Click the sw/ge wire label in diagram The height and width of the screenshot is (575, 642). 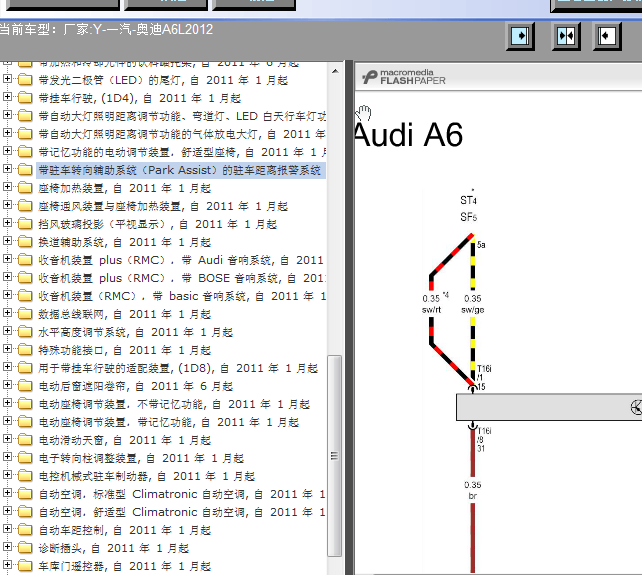point(473,310)
